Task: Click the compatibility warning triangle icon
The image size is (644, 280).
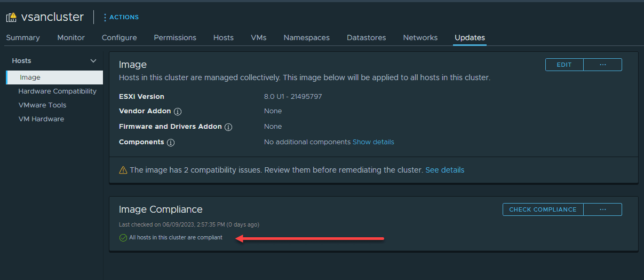Action: coord(123,170)
